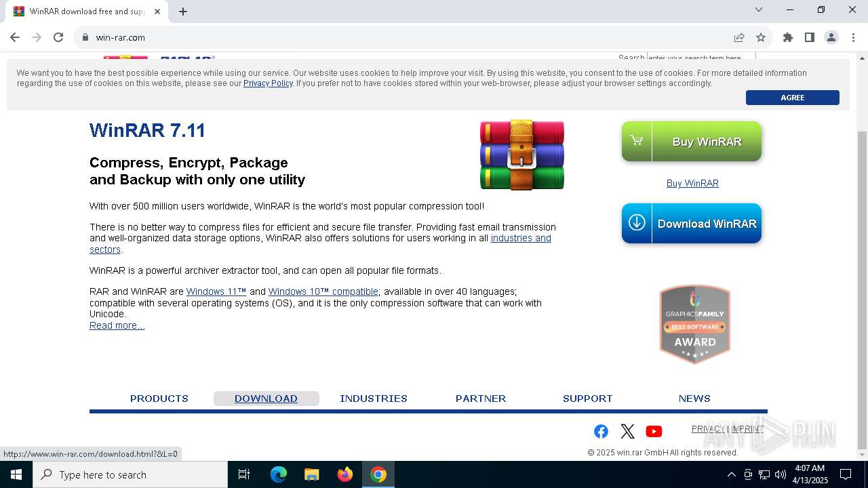
Task: Open network status tray icon
Action: pyautogui.click(x=764, y=474)
